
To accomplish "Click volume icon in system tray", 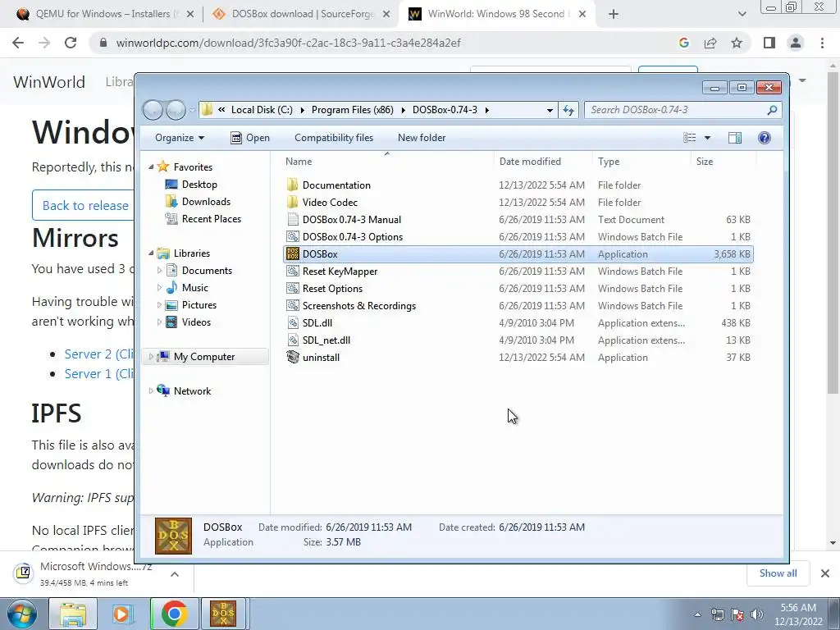I will pyautogui.click(x=757, y=614).
